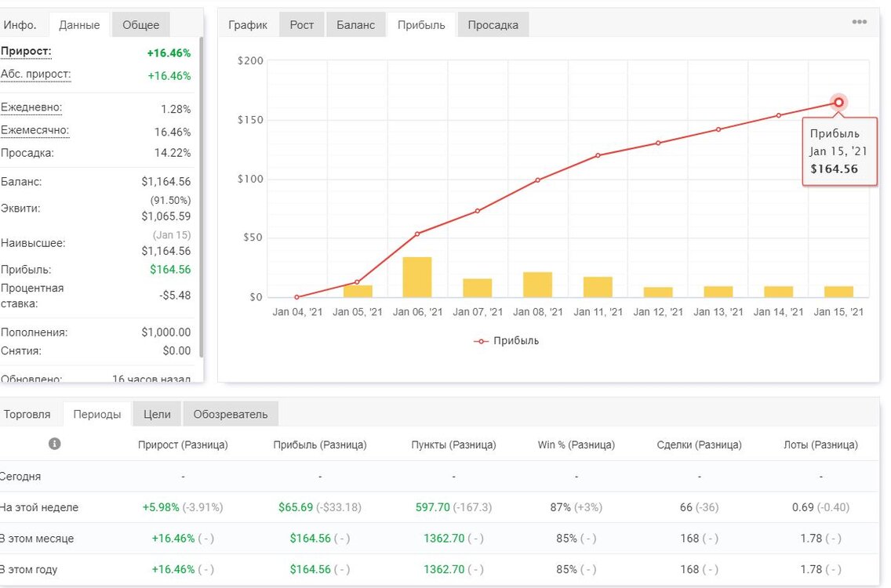Click the Пополнения value $1,000.00

pos(166,332)
